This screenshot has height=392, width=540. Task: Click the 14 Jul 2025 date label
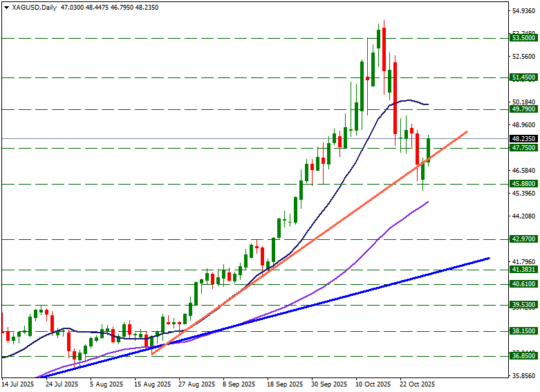click(19, 383)
